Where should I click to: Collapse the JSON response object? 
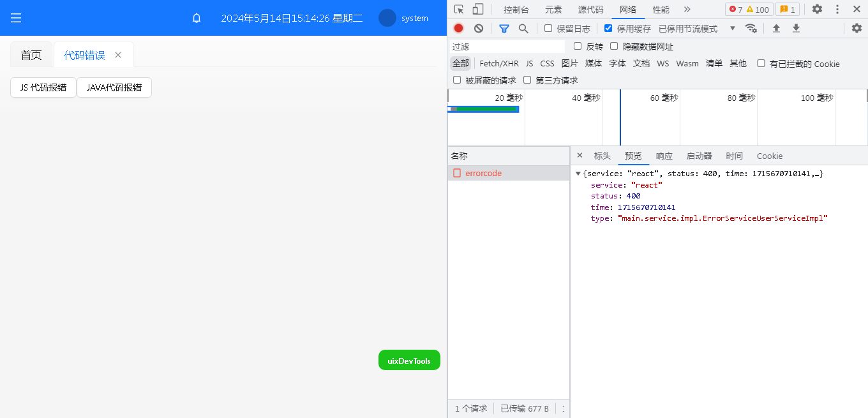pyautogui.click(x=578, y=174)
